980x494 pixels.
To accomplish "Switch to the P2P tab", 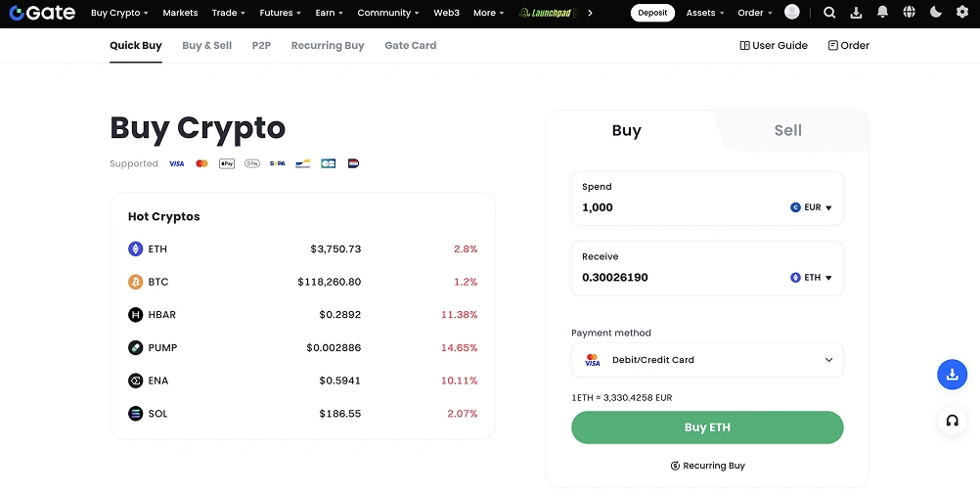I will pos(261,45).
